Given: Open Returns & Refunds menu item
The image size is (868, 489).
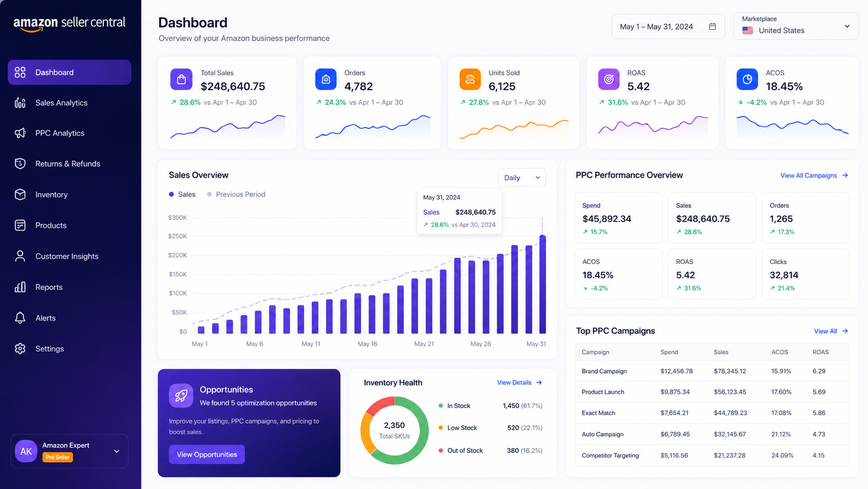Looking at the screenshot, I should pyautogui.click(x=70, y=164).
